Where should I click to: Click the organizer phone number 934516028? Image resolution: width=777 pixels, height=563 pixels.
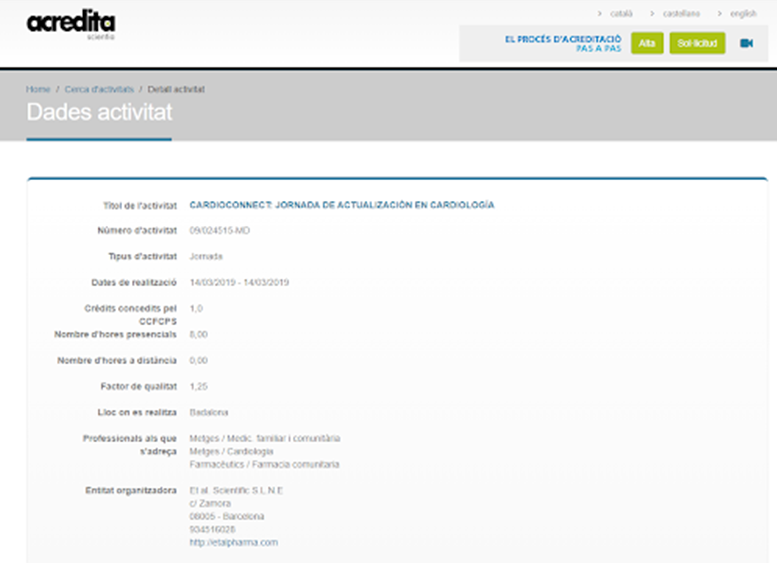coord(212,529)
